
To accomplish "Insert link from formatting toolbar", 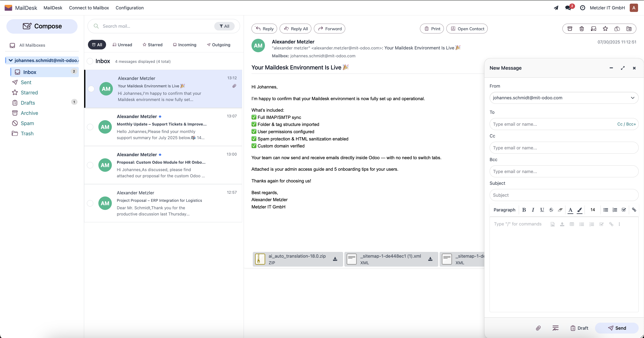I will point(634,210).
